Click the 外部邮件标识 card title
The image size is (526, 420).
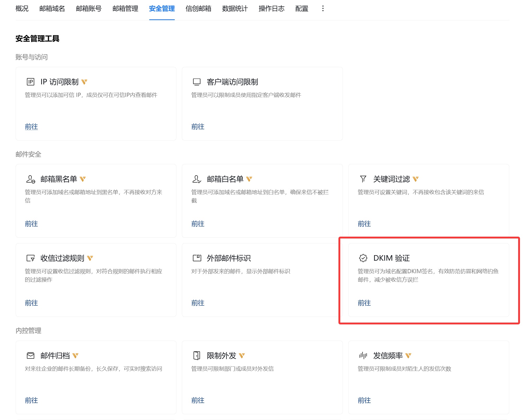[x=229, y=258]
